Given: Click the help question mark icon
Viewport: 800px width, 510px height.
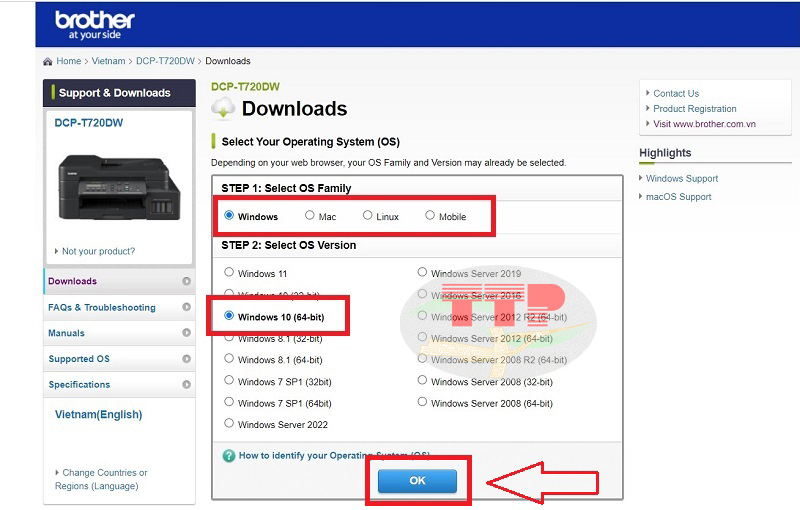Looking at the screenshot, I should tap(229, 455).
